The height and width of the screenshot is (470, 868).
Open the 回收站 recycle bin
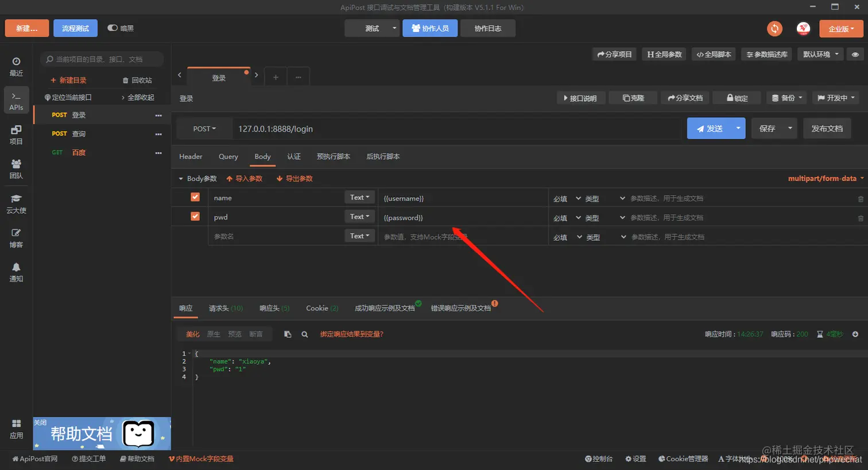pos(137,80)
